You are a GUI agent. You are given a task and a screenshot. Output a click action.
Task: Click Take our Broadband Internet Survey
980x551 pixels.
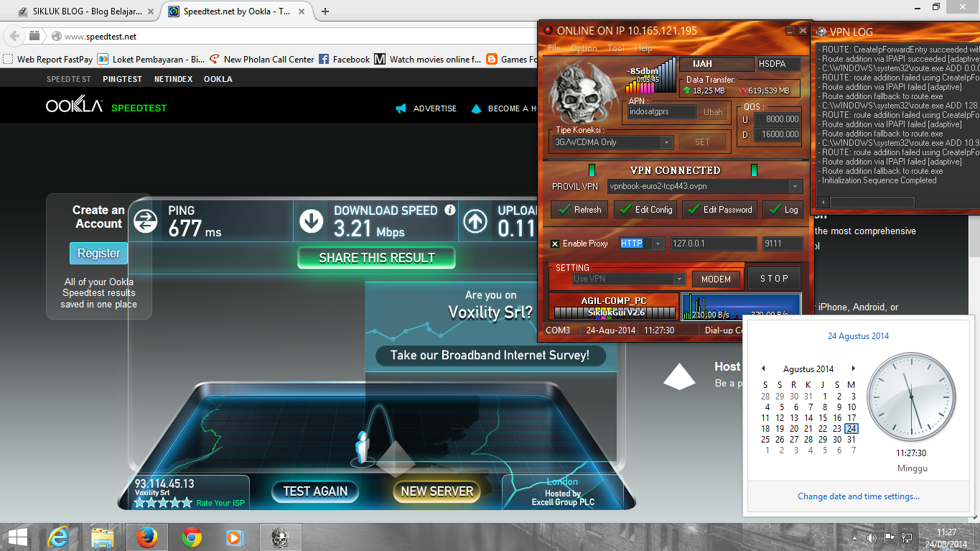tap(490, 355)
